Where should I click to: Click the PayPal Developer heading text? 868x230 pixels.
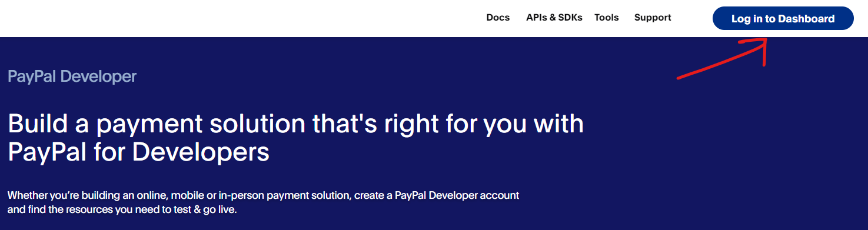click(x=72, y=76)
